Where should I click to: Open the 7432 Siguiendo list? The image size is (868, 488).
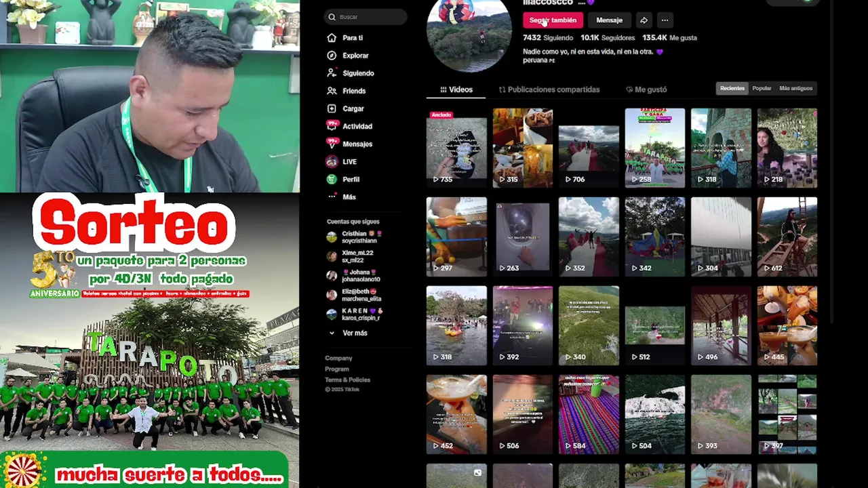[x=549, y=38]
